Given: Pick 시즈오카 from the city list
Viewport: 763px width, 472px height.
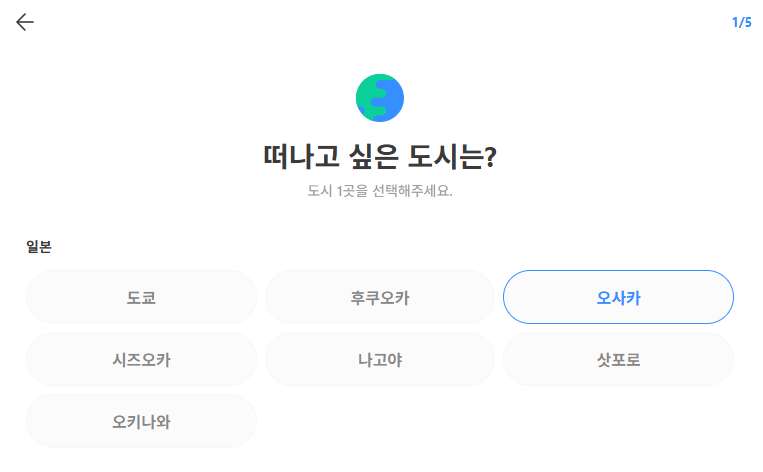Looking at the screenshot, I should pyautogui.click(x=141, y=360).
